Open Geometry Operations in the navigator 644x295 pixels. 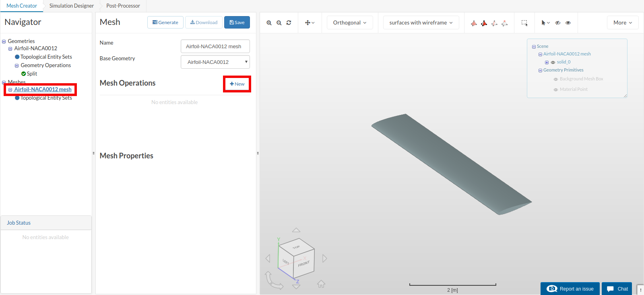coord(46,65)
